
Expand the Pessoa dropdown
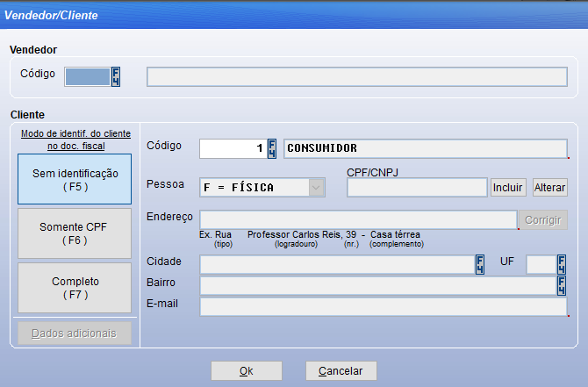[316, 187]
